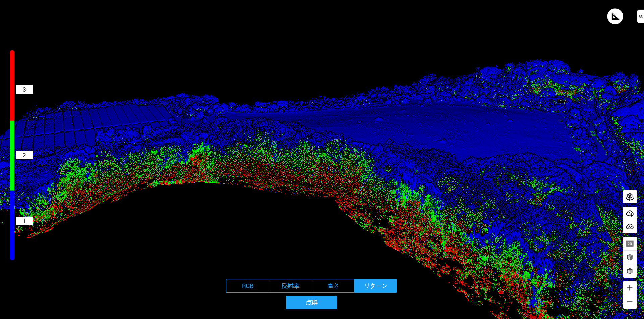Open the measurement ruler tool
The height and width of the screenshot is (319, 644).
[615, 16]
